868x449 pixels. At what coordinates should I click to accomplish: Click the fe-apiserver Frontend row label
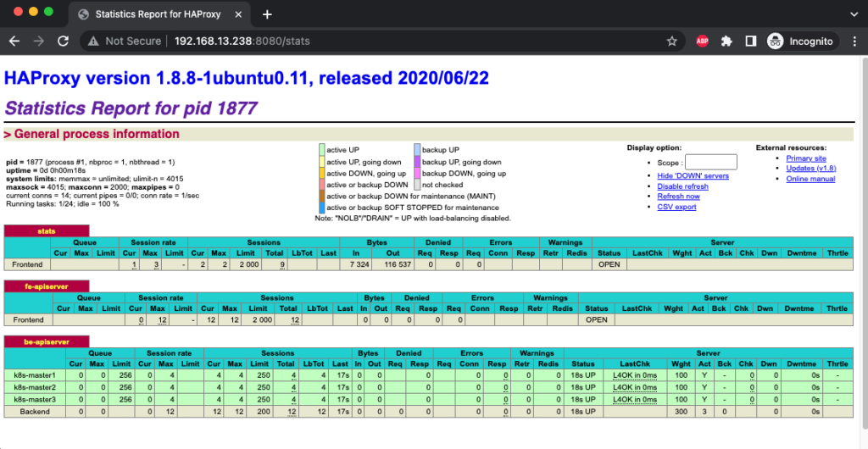pyautogui.click(x=27, y=319)
